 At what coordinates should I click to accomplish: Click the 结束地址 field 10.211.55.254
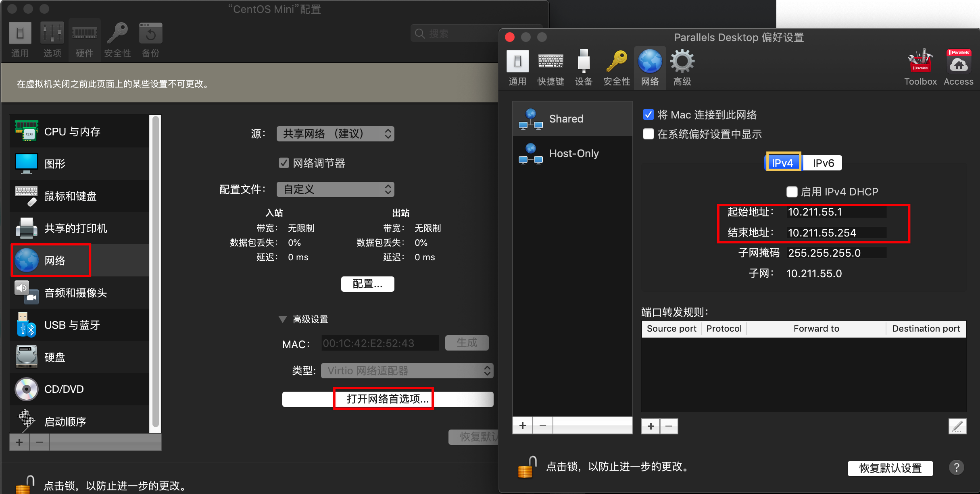(x=836, y=232)
